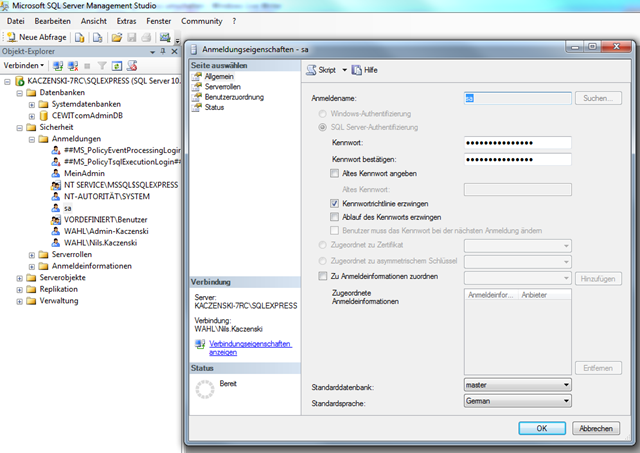Click the refresh icon in Objekt-Explorer toolbar
The width and height of the screenshot is (640, 453).
click(117, 66)
